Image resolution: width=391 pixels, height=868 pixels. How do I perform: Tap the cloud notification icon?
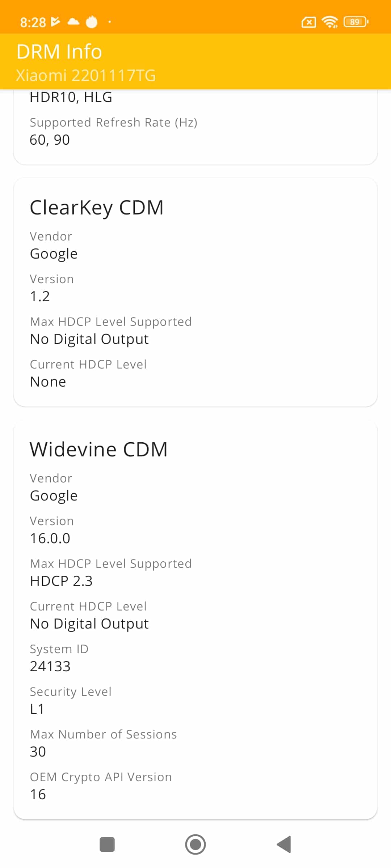pos(73,22)
